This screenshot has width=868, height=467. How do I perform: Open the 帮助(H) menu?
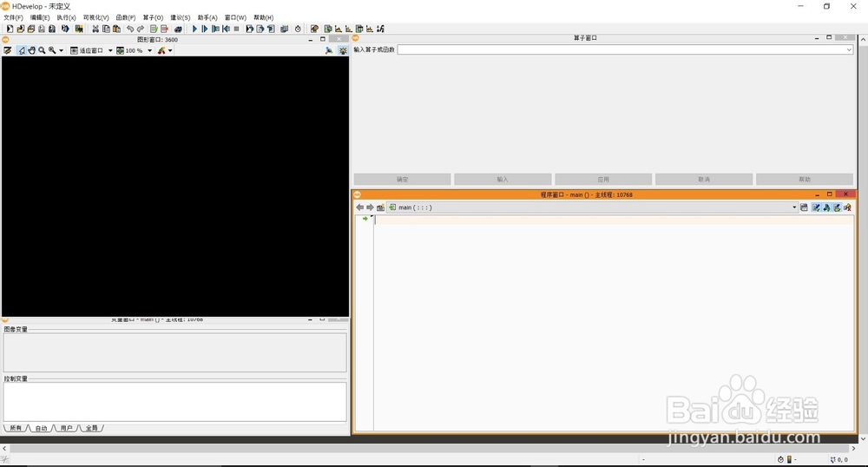tap(264, 17)
